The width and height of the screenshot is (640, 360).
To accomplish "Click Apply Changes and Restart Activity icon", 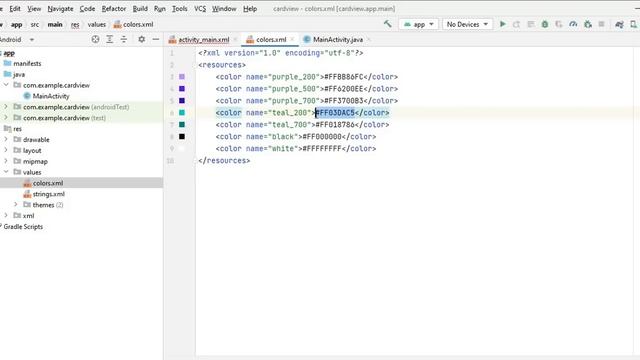I will pos(516,24).
